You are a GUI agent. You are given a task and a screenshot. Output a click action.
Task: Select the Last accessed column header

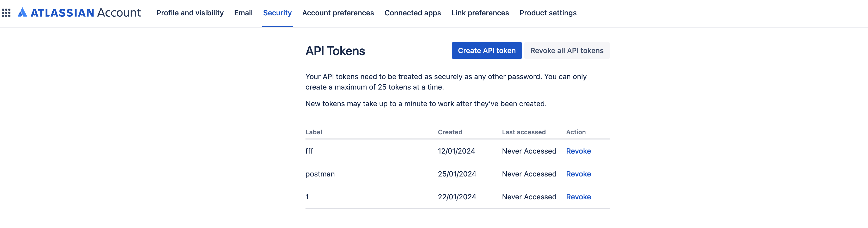pyautogui.click(x=523, y=132)
